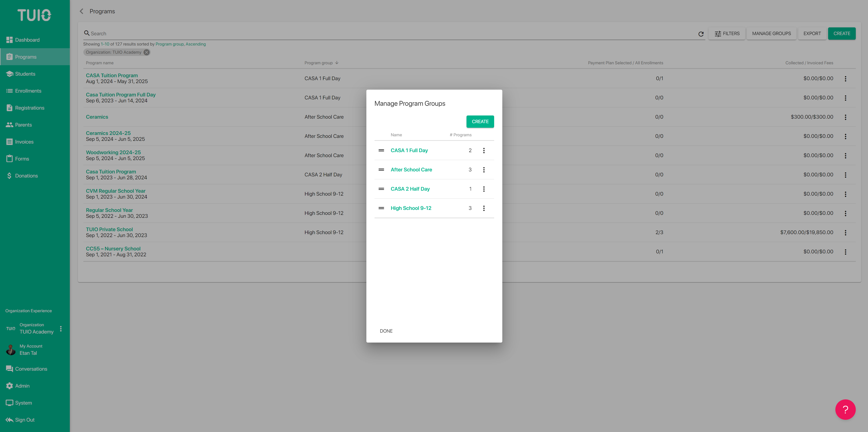Click MANAGE GROUPS button

[x=771, y=34]
